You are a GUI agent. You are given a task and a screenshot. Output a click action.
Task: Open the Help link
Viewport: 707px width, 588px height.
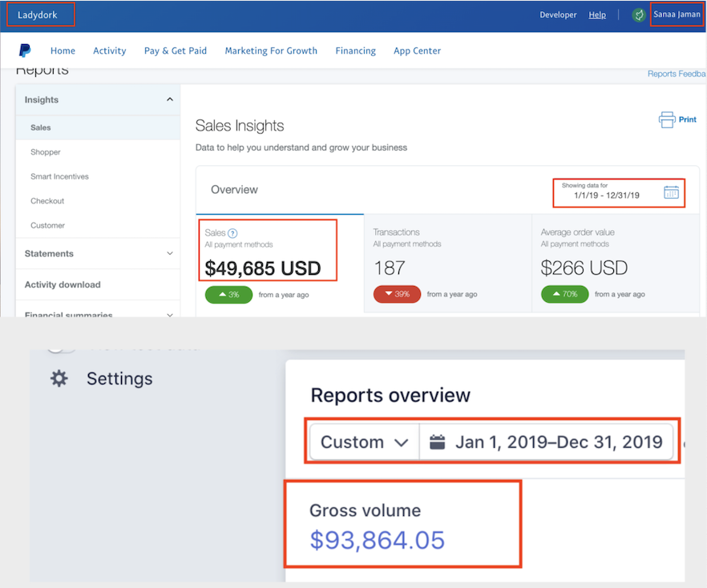[x=597, y=15]
